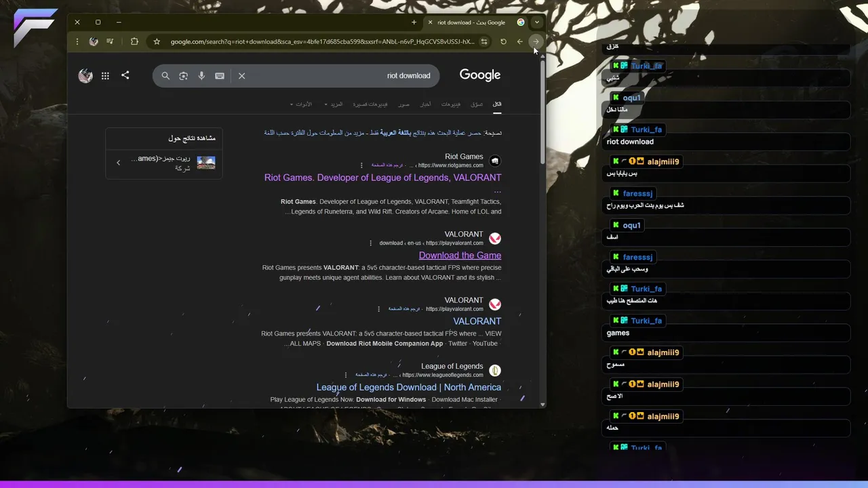Switch to the أخبار search tab
This screenshot has height=488, width=868.
[x=425, y=104]
